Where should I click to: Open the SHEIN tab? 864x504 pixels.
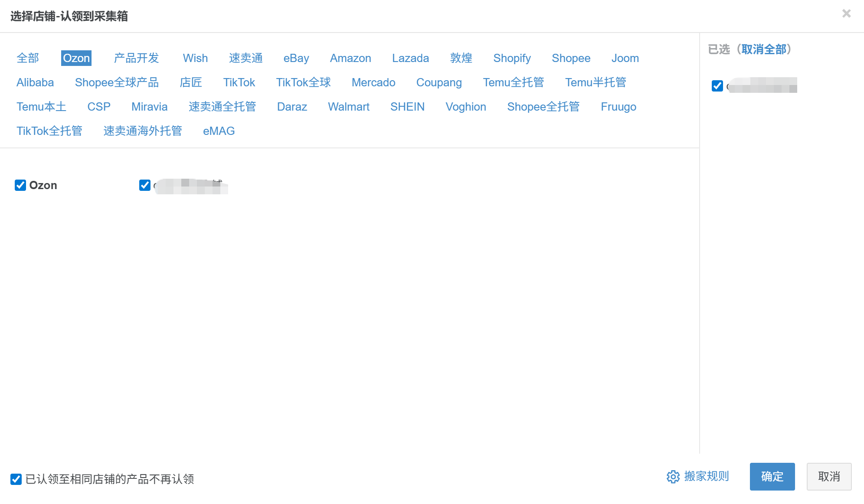(407, 107)
